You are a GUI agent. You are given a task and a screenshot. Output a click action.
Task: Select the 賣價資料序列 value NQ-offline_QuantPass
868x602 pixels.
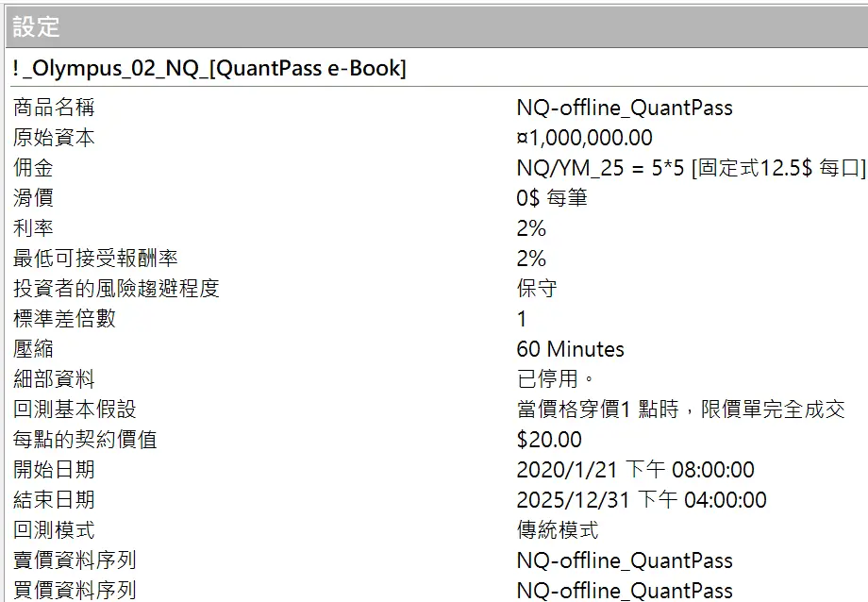click(x=624, y=560)
